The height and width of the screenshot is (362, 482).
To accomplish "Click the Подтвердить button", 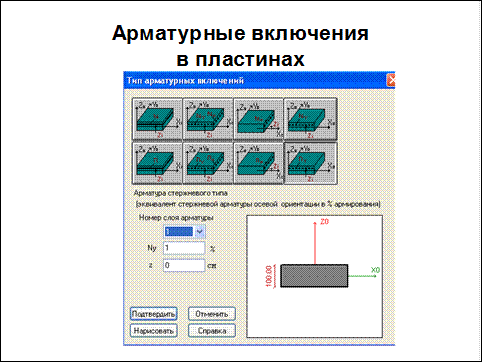I will point(153,314).
